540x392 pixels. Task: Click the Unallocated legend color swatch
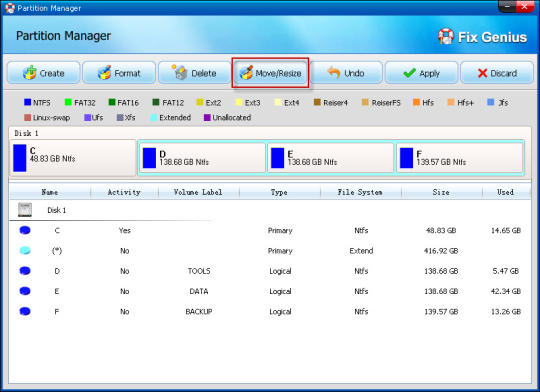207,117
